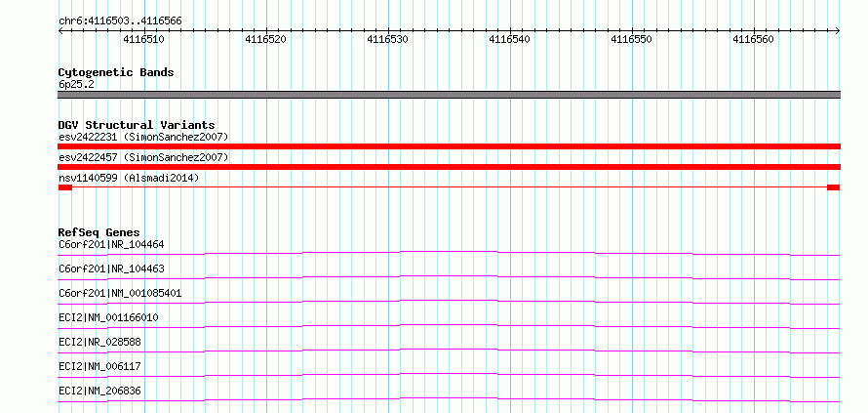Click the magenta line of ECI2|NR_028588
The width and height of the screenshot is (868, 413).
(x=449, y=351)
